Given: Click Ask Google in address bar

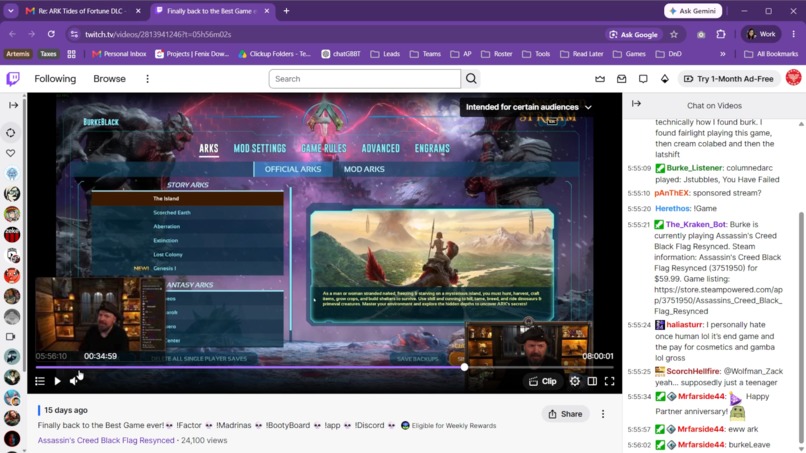Looking at the screenshot, I should point(633,34).
